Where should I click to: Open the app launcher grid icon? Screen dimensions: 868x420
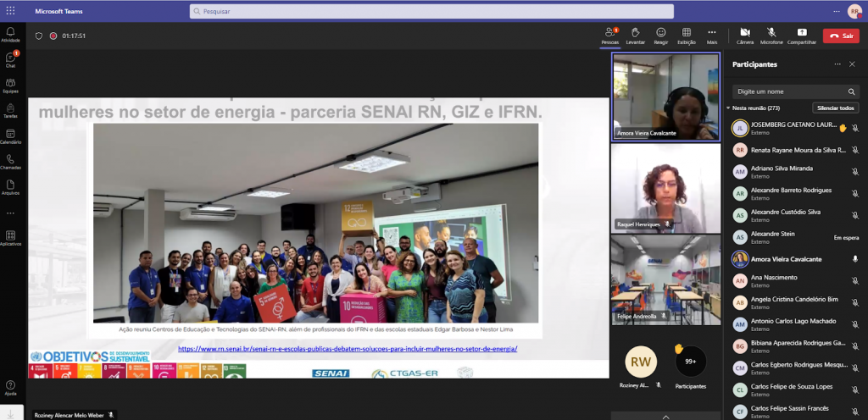click(x=10, y=10)
